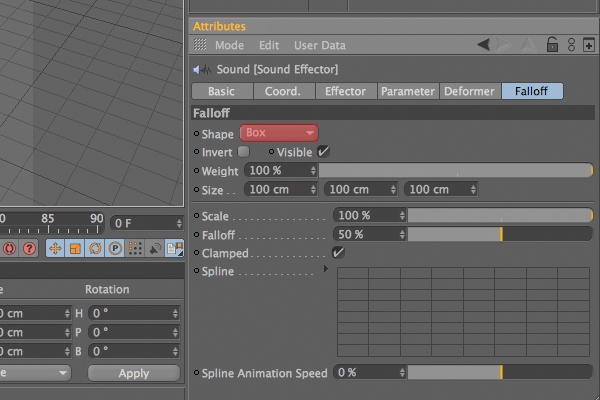600x400 pixels.
Task: Toggle the point level animation dots icon
Action: click(135, 248)
